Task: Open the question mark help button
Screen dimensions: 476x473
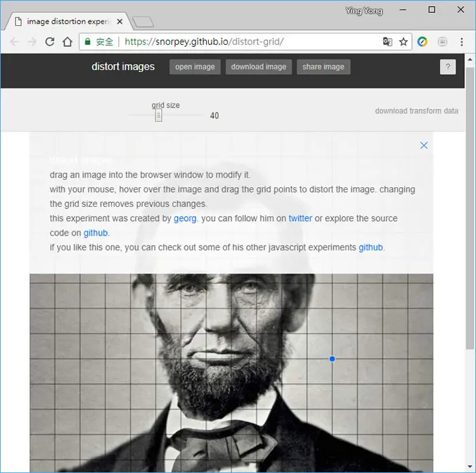Action: pos(447,67)
